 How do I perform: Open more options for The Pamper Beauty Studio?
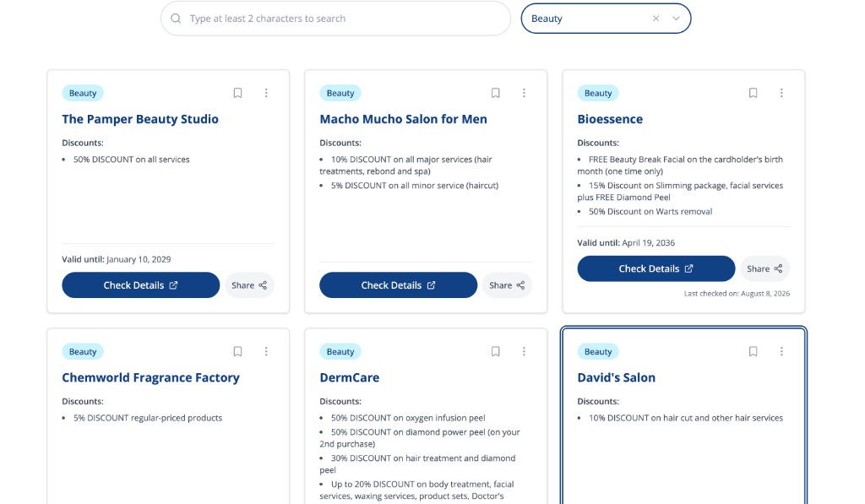coord(266,93)
